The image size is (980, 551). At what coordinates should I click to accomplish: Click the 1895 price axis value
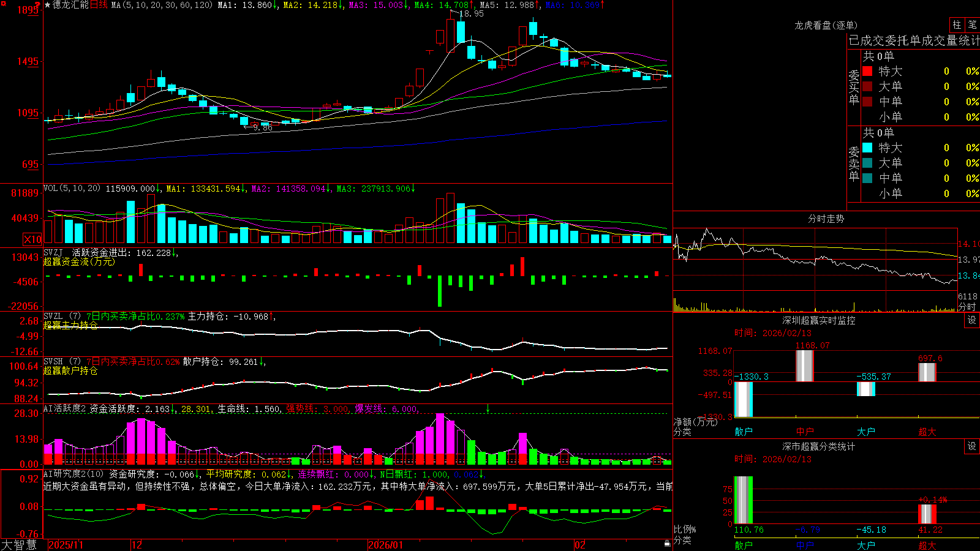[28, 10]
